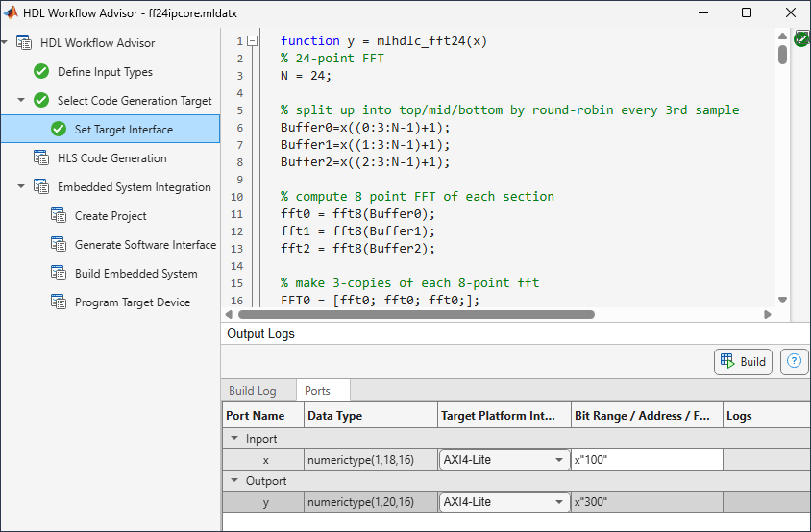Collapse the Select Code Generation Target node

(x=21, y=100)
